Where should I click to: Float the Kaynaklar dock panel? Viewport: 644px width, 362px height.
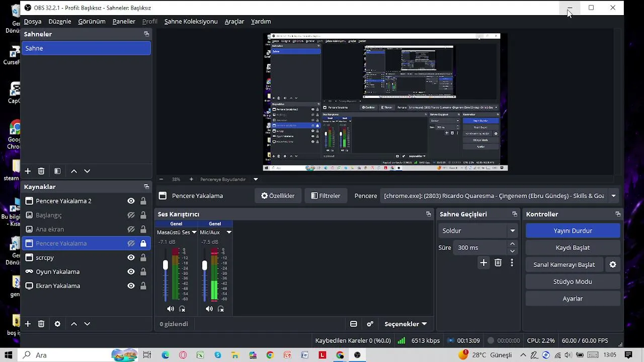146,187
